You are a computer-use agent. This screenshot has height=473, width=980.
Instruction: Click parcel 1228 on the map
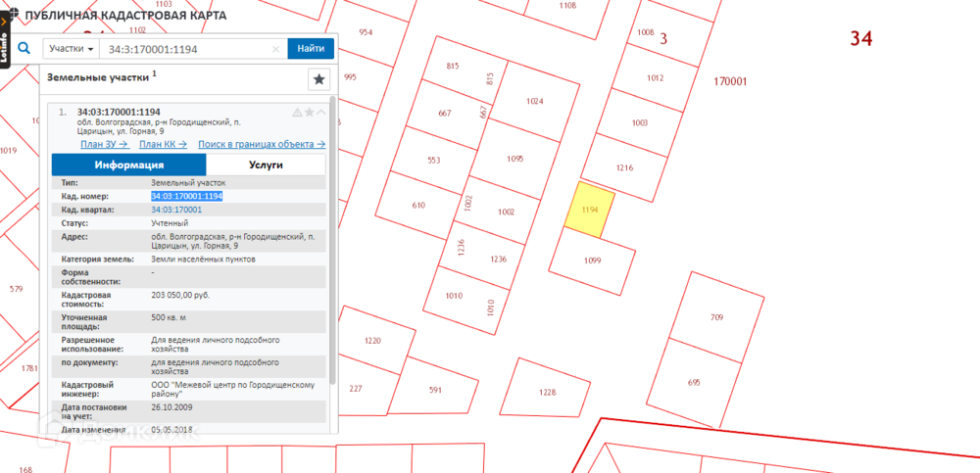coord(548,392)
